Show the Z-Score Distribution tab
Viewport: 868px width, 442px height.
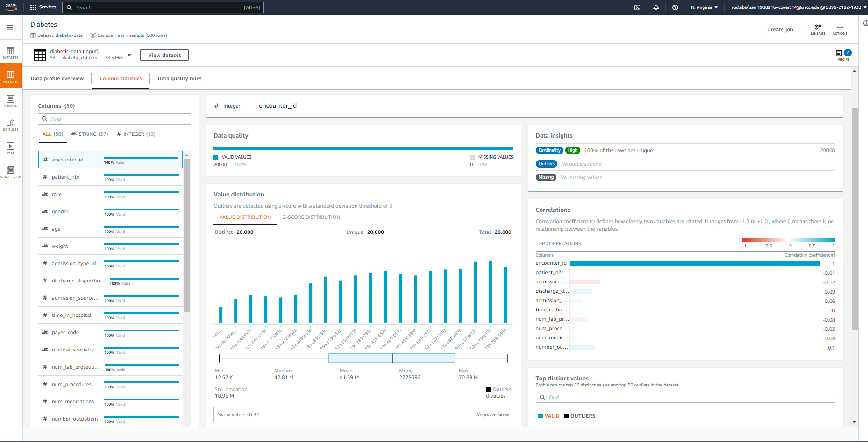(311, 217)
